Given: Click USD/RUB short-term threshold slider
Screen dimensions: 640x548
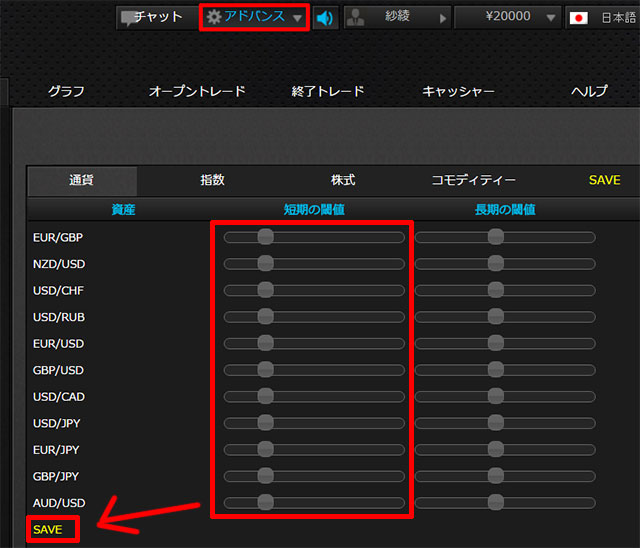Looking at the screenshot, I should pos(314,317).
